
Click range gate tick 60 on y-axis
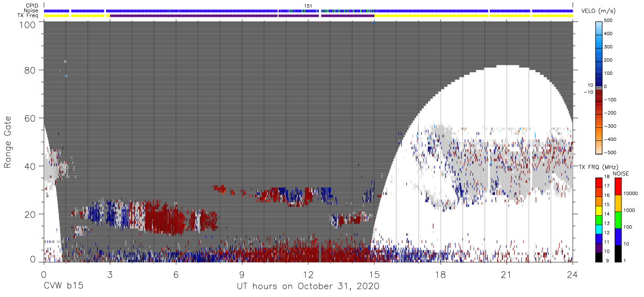click(x=29, y=118)
